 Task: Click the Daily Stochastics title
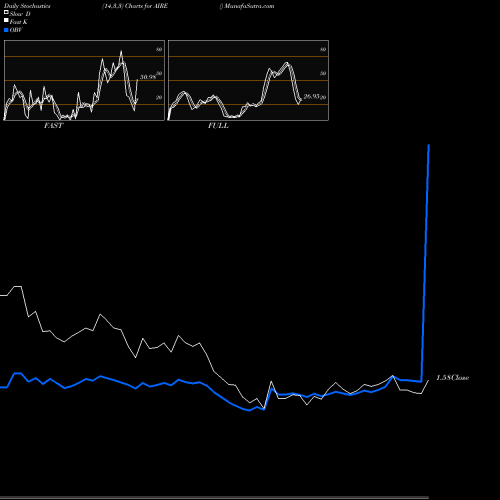27,6
